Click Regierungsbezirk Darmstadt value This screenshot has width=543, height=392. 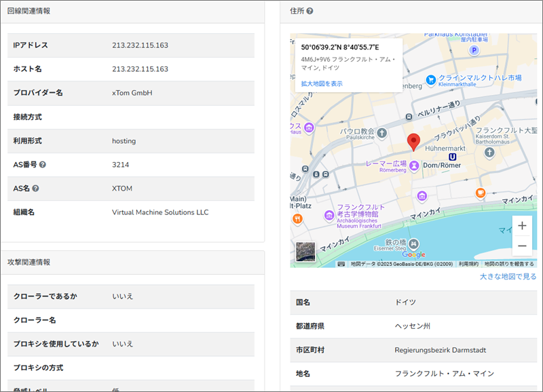(440, 350)
